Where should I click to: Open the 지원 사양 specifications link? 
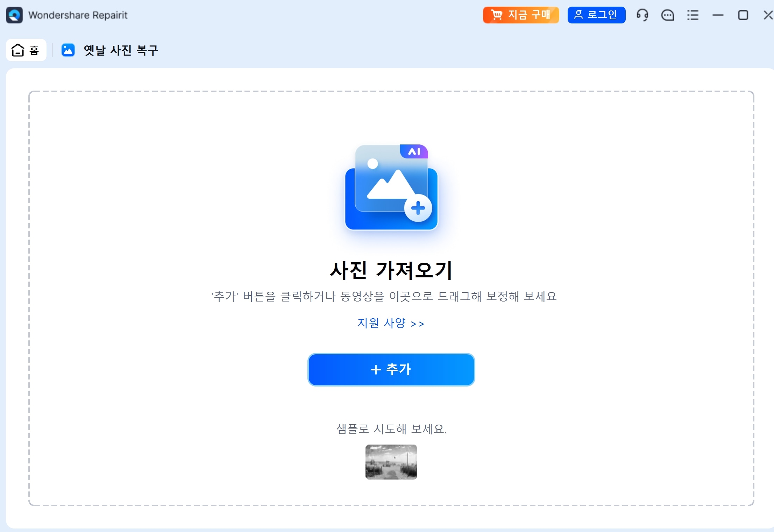coord(391,323)
